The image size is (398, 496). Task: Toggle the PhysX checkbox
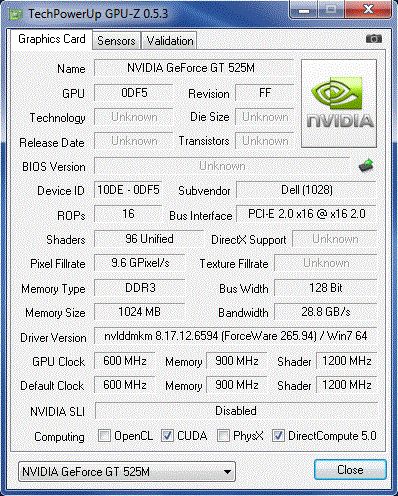(x=223, y=435)
